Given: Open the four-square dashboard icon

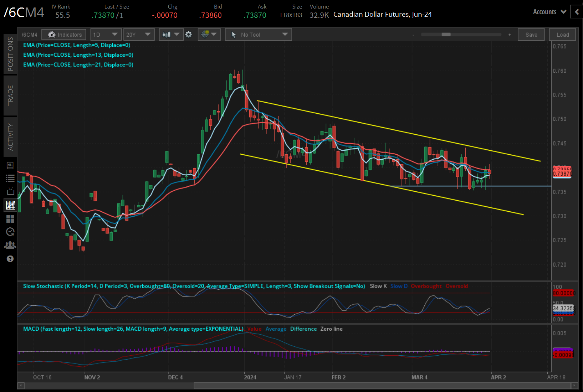Looking at the screenshot, I should pyautogui.click(x=10, y=219).
